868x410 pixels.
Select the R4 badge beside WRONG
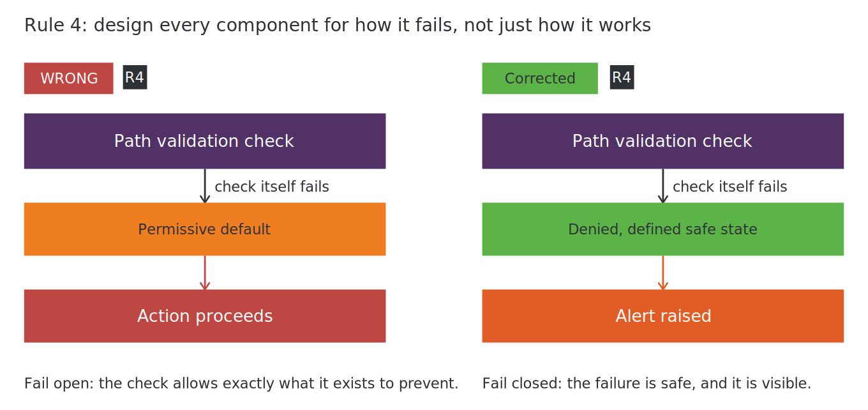(x=135, y=77)
